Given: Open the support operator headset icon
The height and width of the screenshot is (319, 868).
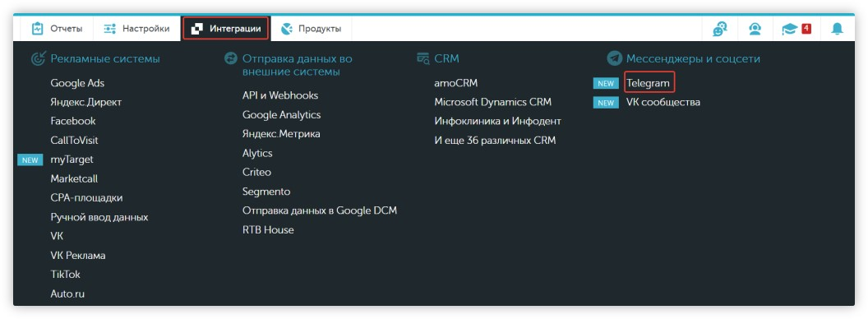Looking at the screenshot, I should coord(755,29).
